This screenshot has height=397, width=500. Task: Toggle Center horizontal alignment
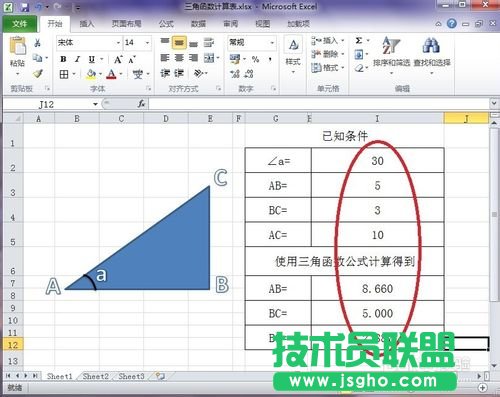[x=179, y=58]
